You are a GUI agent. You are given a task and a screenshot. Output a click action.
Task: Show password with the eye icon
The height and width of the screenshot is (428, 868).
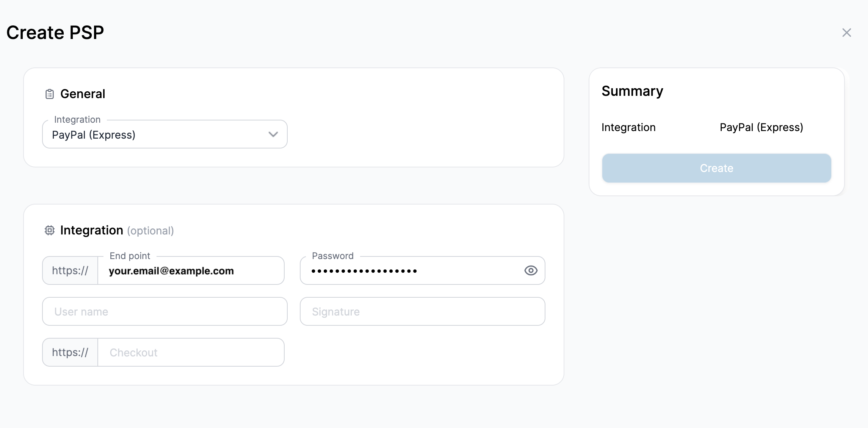[531, 270]
